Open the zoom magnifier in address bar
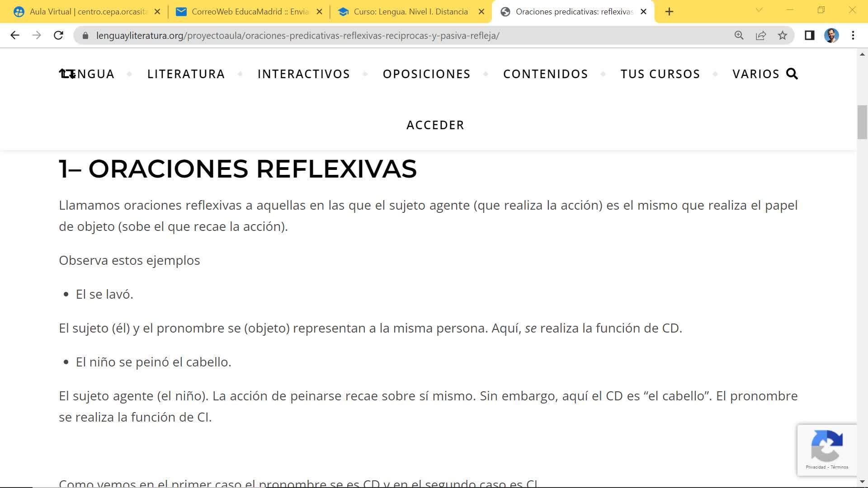The width and height of the screenshot is (868, 488). tap(739, 35)
